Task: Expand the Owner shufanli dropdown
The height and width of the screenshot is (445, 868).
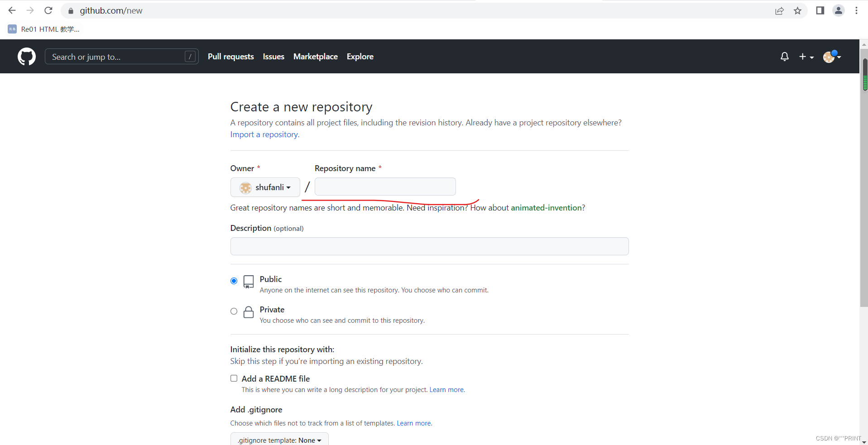Action: [x=265, y=187]
